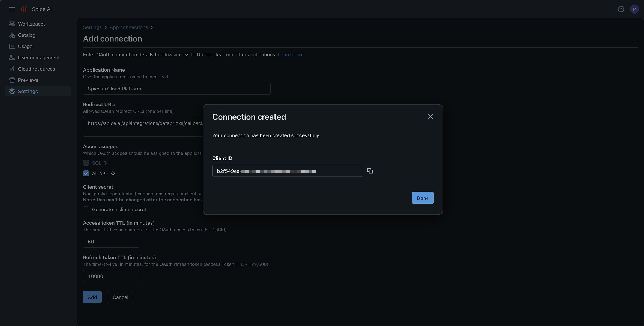Copy the Client ID to clipboard
The image size is (644, 326).
[x=370, y=171]
